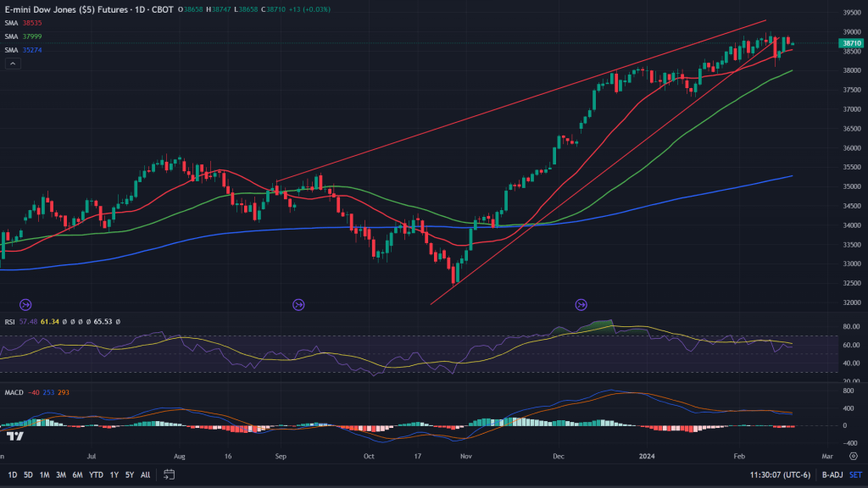The image size is (868, 488).
Task: Select the blue SMA 35274 indicator legend
Action: 22,50
